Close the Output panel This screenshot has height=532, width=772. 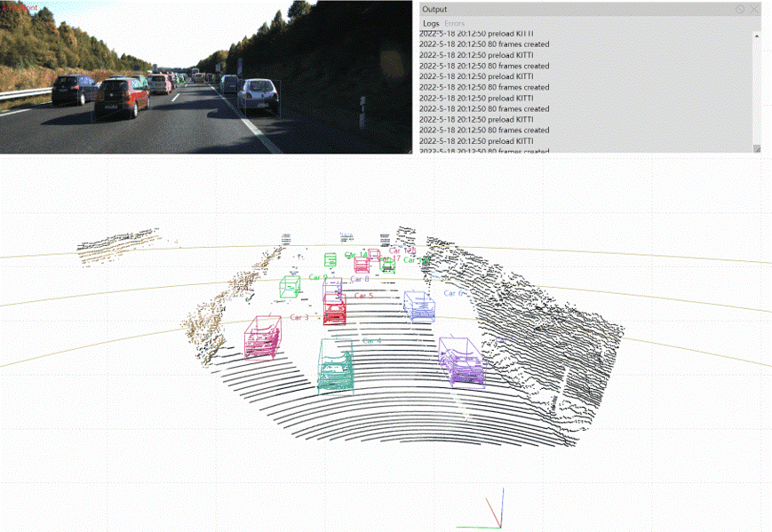tap(754, 9)
